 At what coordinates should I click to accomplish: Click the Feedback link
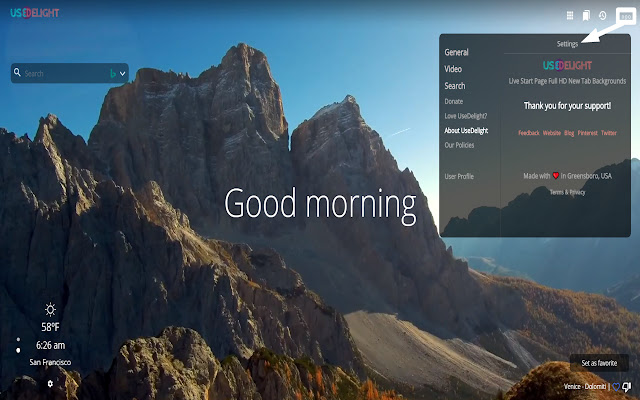pos(528,133)
